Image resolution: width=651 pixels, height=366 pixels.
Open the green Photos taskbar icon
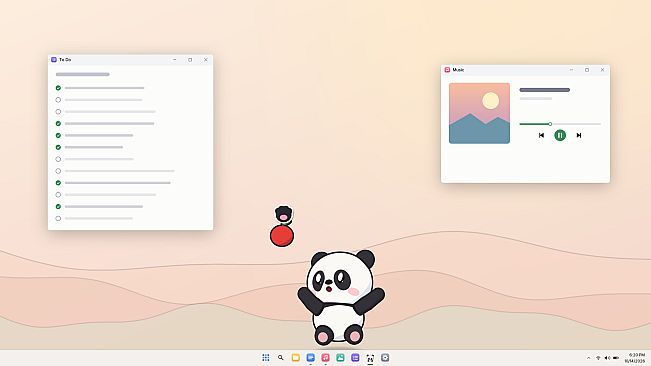click(340, 358)
